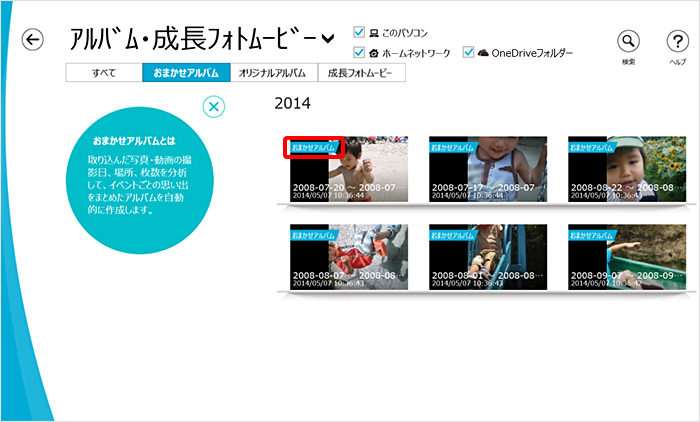Open album dated 2008-09-07 thumbnail
This screenshot has height=422, width=700.
coord(627,257)
